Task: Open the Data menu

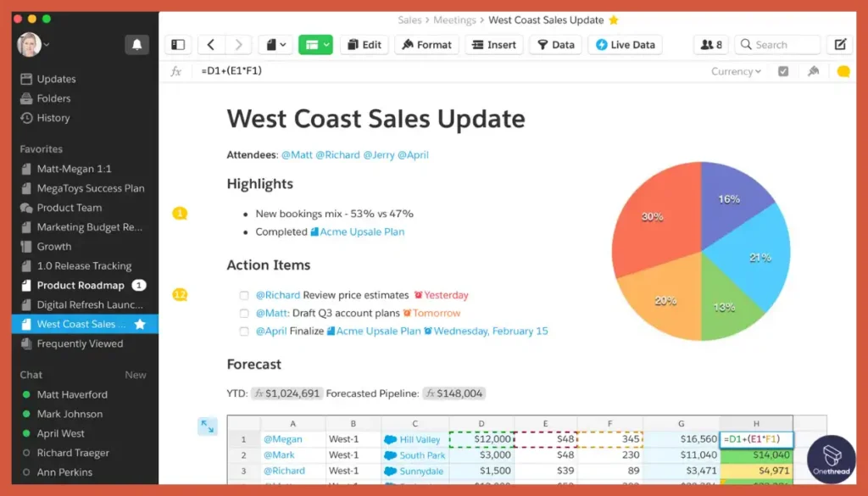Action: point(556,45)
